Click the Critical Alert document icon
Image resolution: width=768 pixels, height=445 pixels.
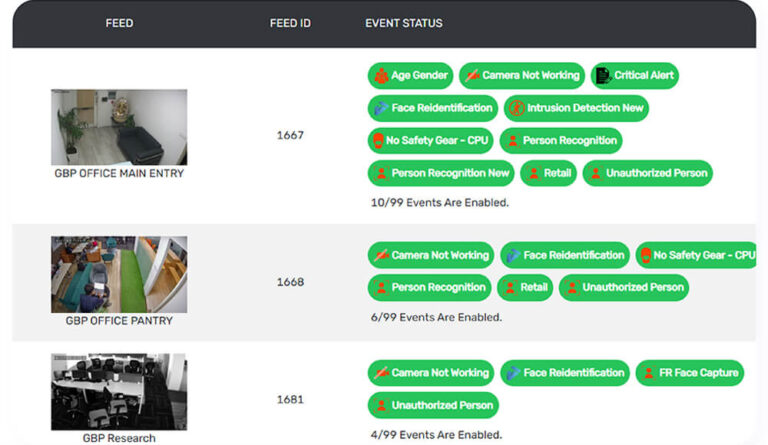(602, 76)
